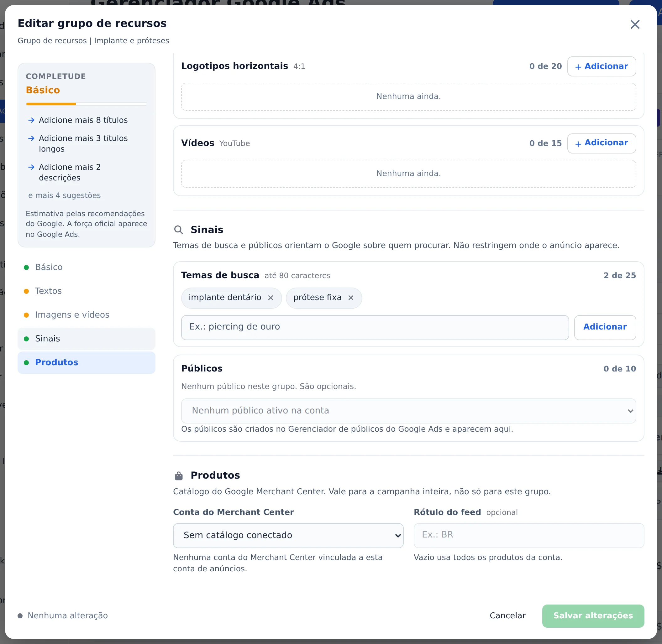
Task: Go to the Básico section in sidebar
Action: pyautogui.click(x=86, y=267)
